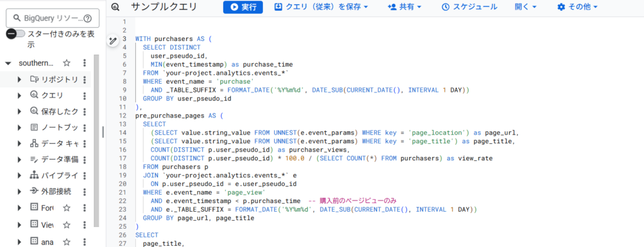
Task: Open more actions for パイプライ
Action: click(x=85, y=175)
